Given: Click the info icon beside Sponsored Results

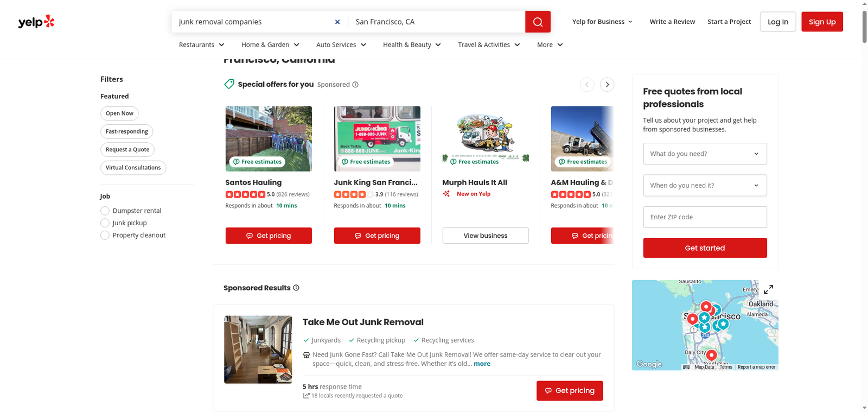Looking at the screenshot, I should [x=296, y=288].
